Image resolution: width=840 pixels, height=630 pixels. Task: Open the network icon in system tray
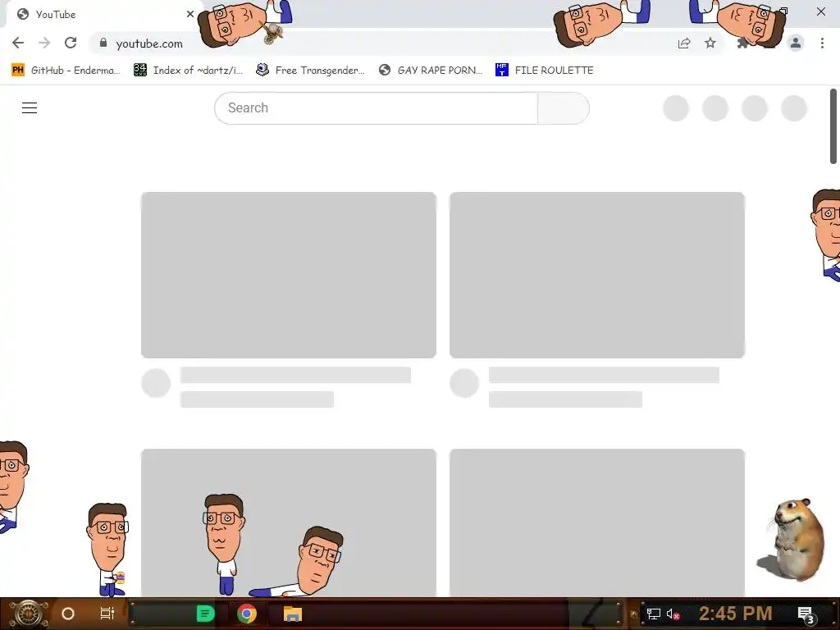[653, 614]
